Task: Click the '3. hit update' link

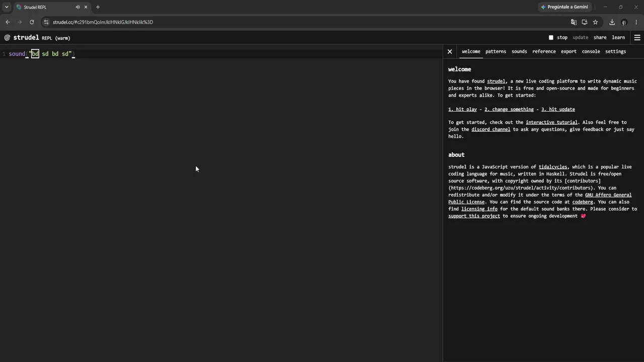Action: [558, 109]
